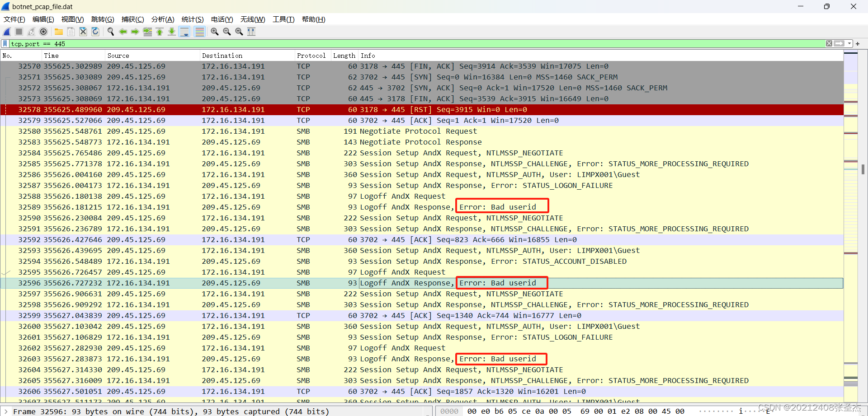Sort by the Destination column header
The image size is (868, 416).
[247, 56]
